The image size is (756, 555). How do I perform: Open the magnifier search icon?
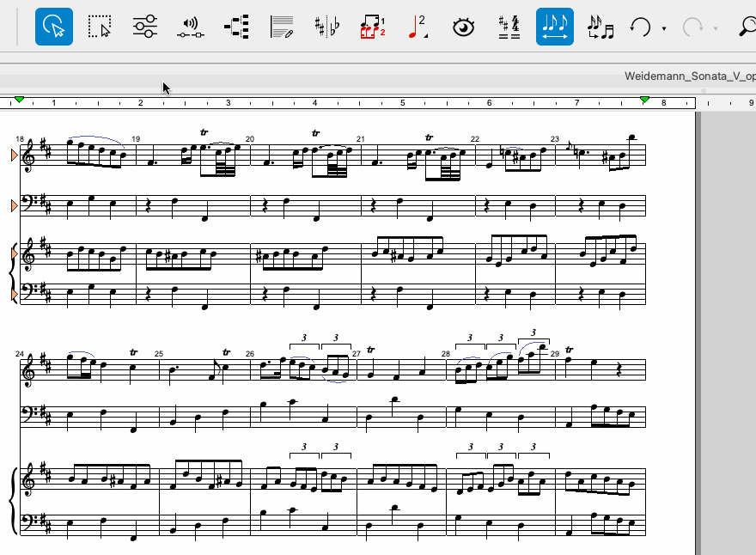pos(747,27)
